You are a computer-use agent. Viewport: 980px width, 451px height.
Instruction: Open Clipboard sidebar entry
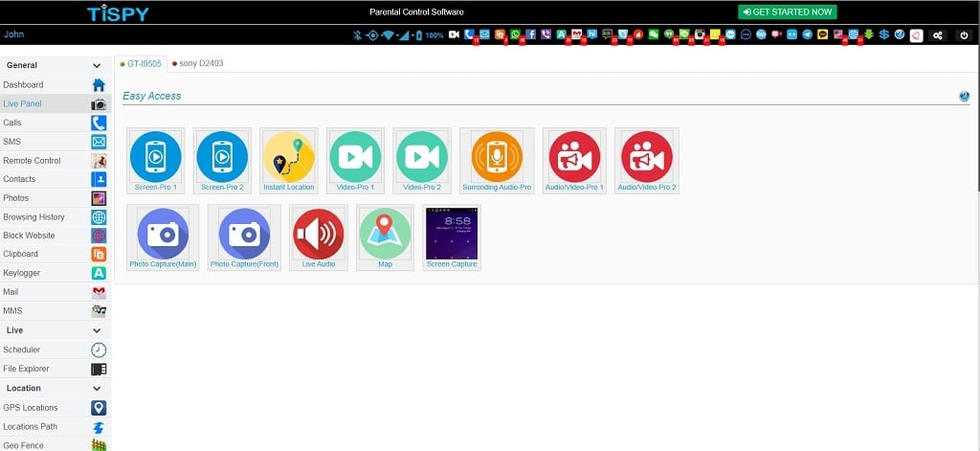pos(56,254)
